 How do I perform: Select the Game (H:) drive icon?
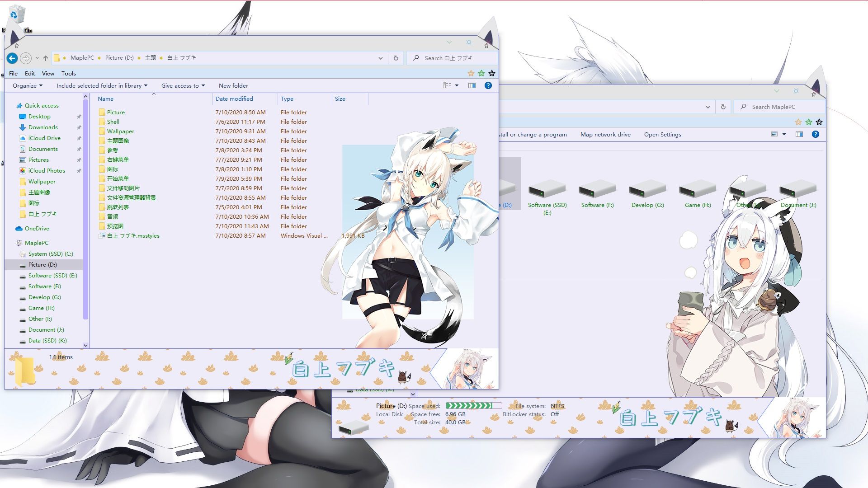click(x=698, y=193)
